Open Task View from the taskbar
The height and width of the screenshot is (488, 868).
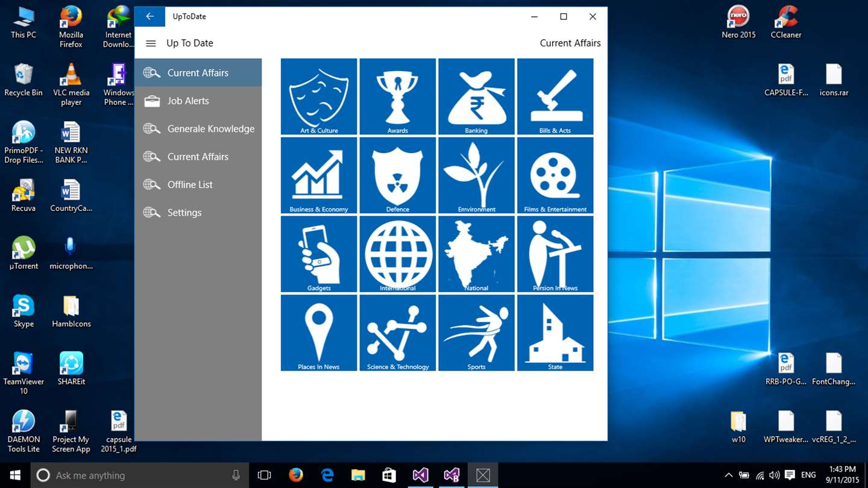point(264,475)
